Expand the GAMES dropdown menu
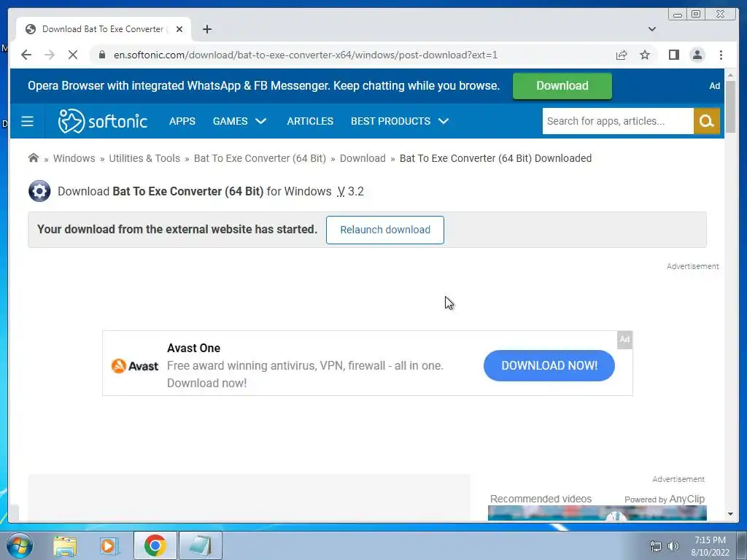The image size is (747, 560). pos(239,121)
